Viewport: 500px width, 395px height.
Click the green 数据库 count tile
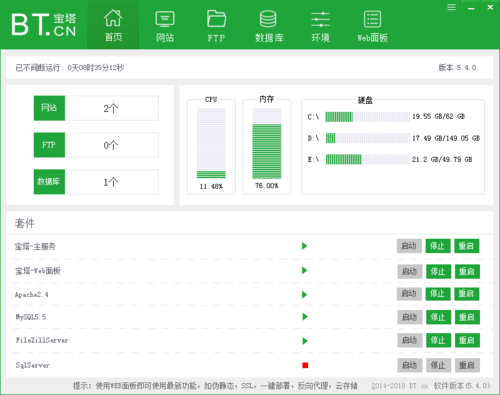click(x=49, y=182)
